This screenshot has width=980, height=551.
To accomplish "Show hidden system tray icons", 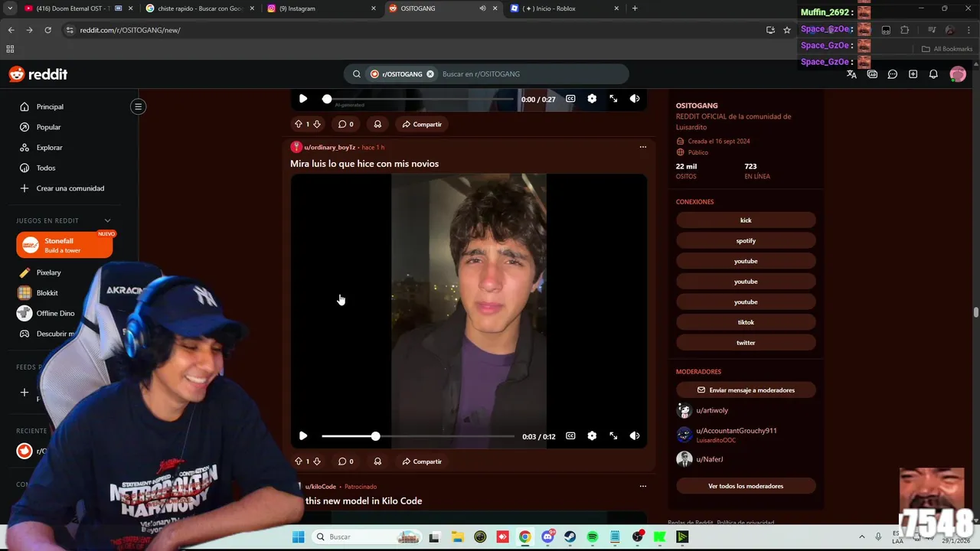I will coord(861,537).
